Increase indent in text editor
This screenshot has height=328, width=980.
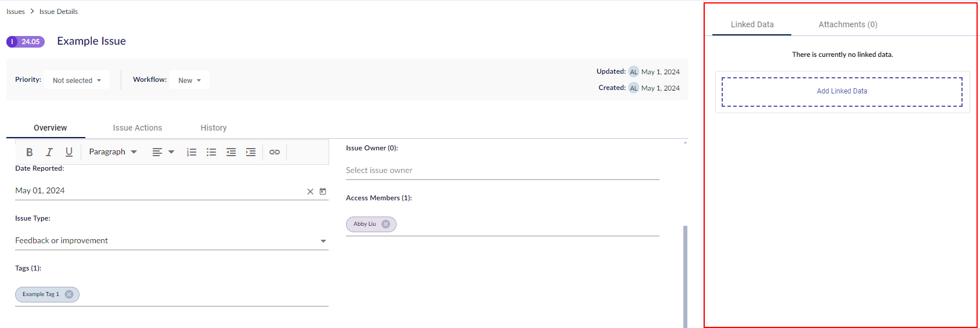(x=251, y=152)
